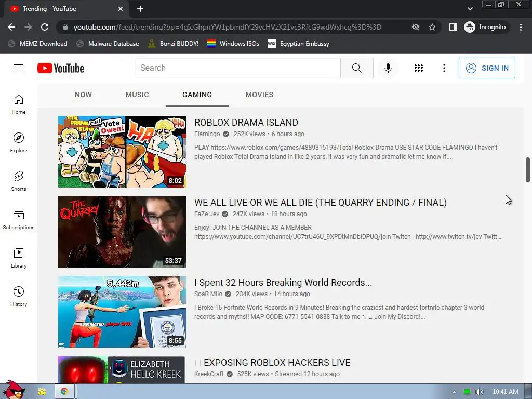The width and height of the screenshot is (532, 399).
Task: Close the Trending - YouTube tab
Action: (x=121, y=9)
